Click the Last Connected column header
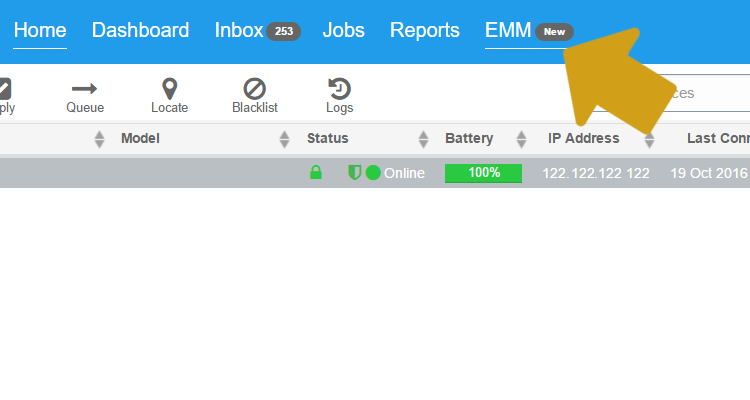The height and width of the screenshot is (400, 750). 718,139
